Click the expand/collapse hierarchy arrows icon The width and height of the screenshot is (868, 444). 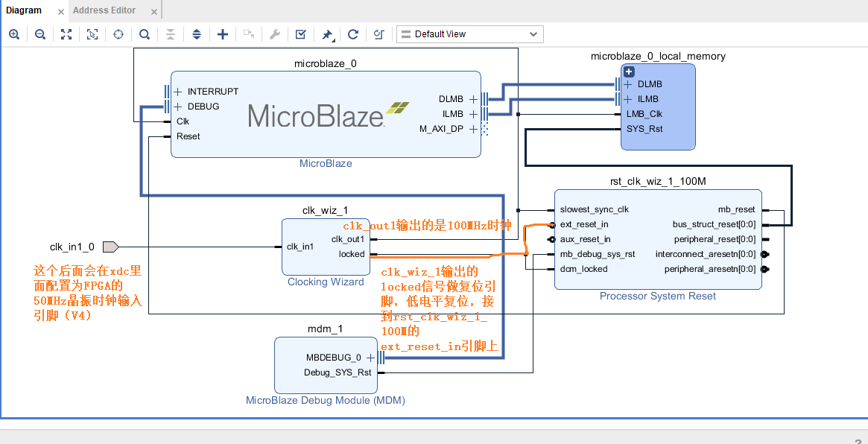[x=196, y=34]
